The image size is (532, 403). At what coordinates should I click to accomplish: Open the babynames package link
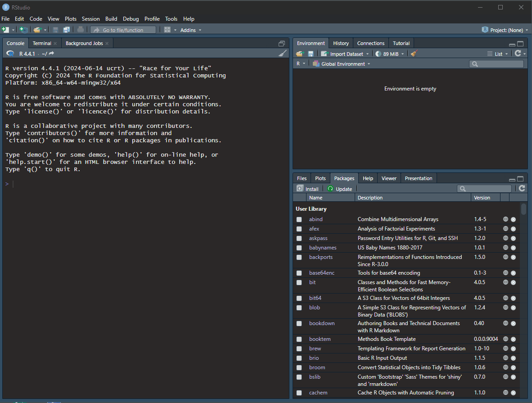(323, 248)
